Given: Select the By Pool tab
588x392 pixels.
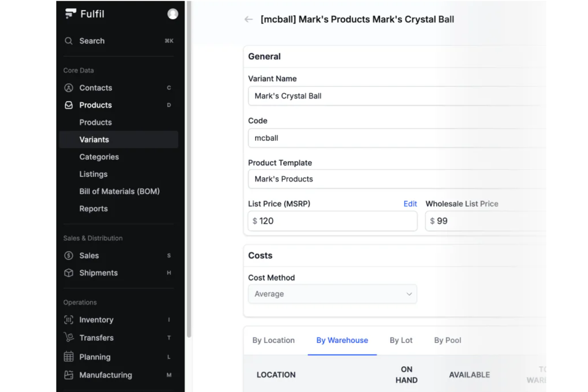Looking at the screenshot, I should pos(447,340).
